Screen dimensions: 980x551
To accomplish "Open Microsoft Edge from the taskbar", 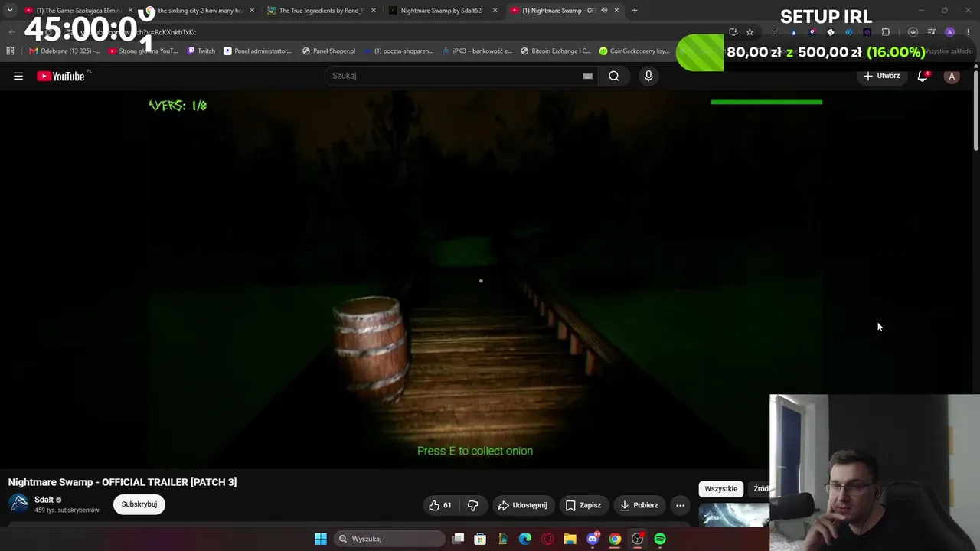I will pos(525,539).
